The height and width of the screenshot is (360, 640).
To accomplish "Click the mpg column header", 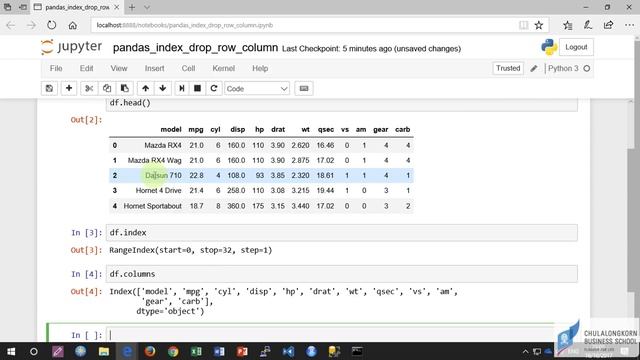I will tap(196, 129).
